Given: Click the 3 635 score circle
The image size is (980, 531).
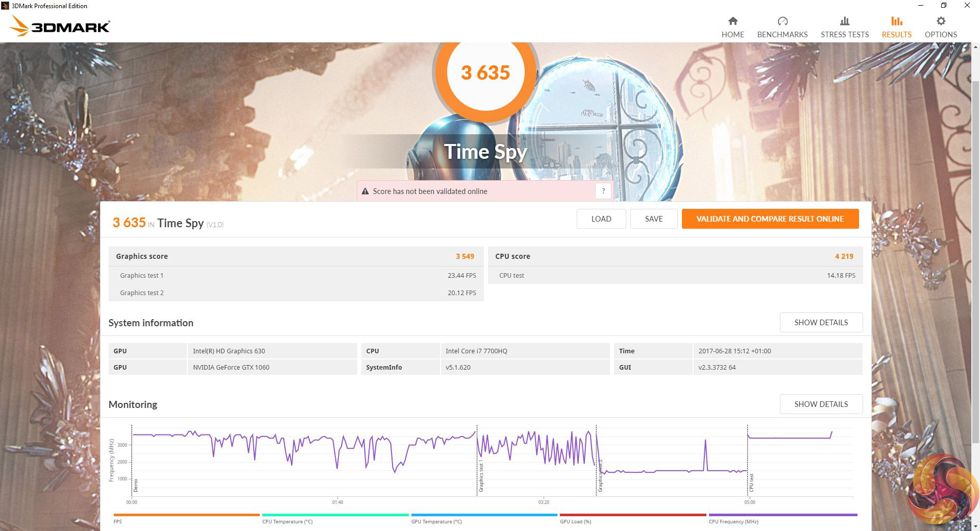Looking at the screenshot, I should (x=485, y=73).
